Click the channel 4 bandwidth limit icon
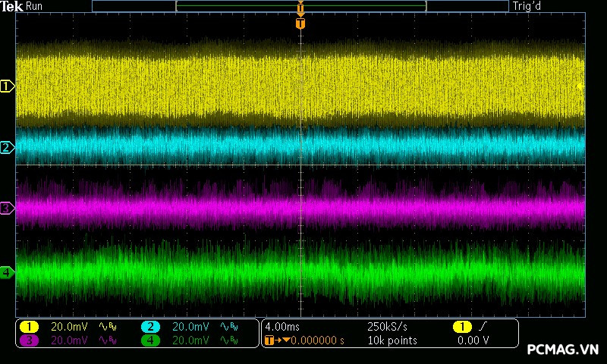This screenshot has width=607, height=364. click(x=228, y=341)
